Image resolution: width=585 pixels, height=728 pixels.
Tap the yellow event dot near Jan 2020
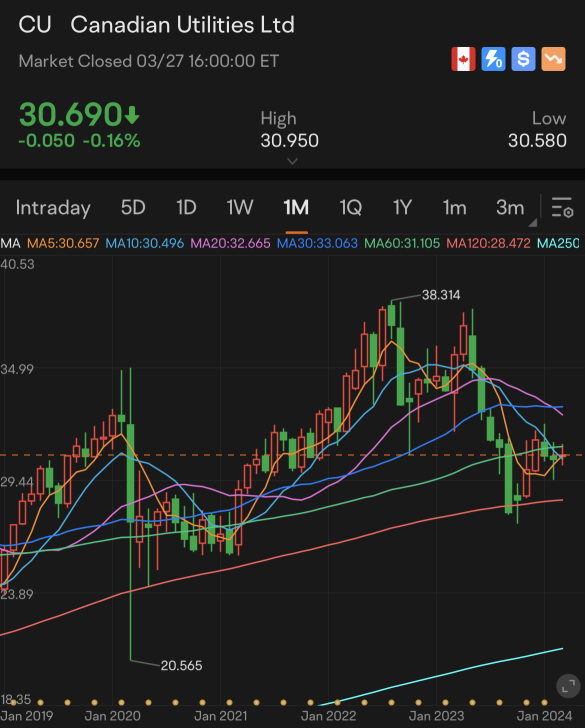122,702
